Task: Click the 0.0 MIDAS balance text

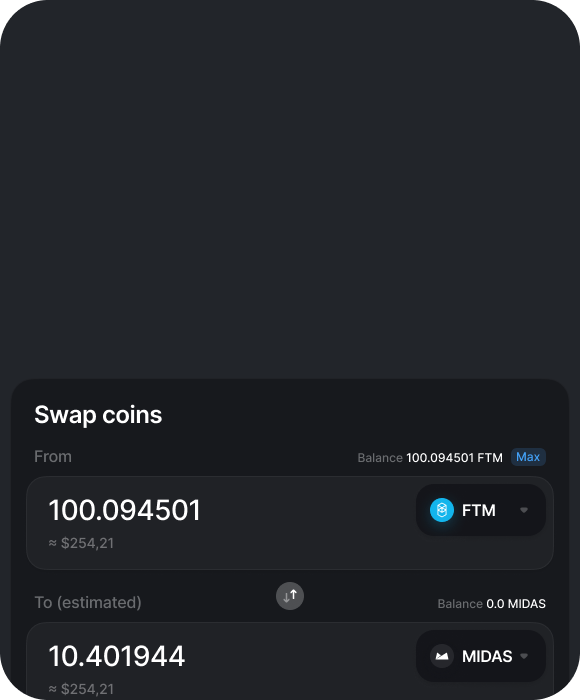Action: point(516,604)
